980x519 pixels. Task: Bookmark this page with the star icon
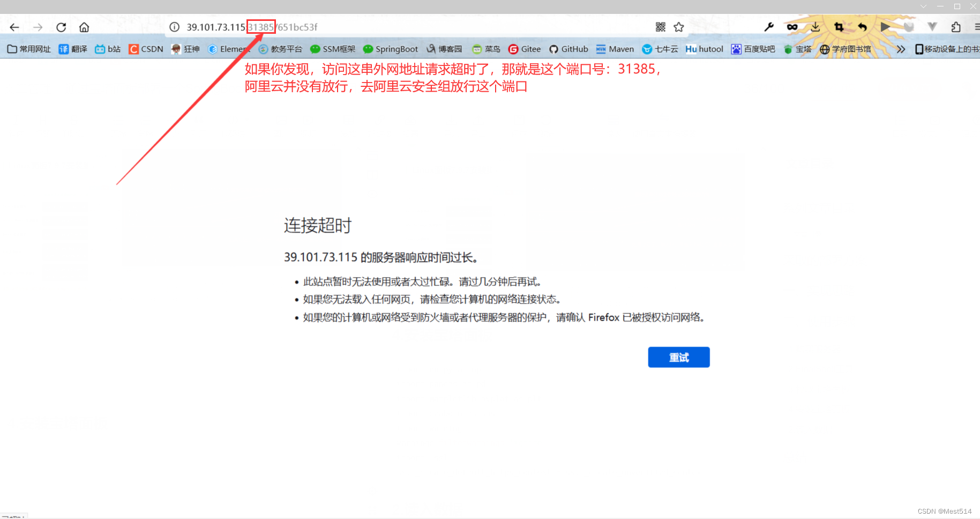tap(678, 26)
